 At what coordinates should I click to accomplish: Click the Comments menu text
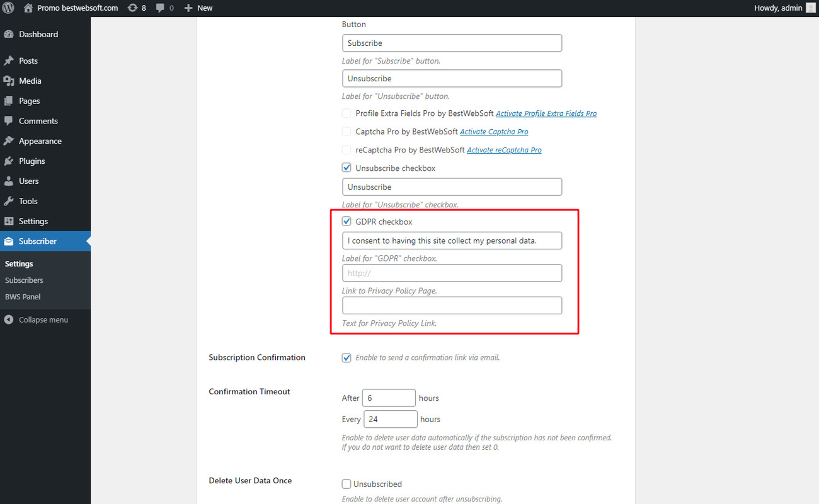point(38,121)
